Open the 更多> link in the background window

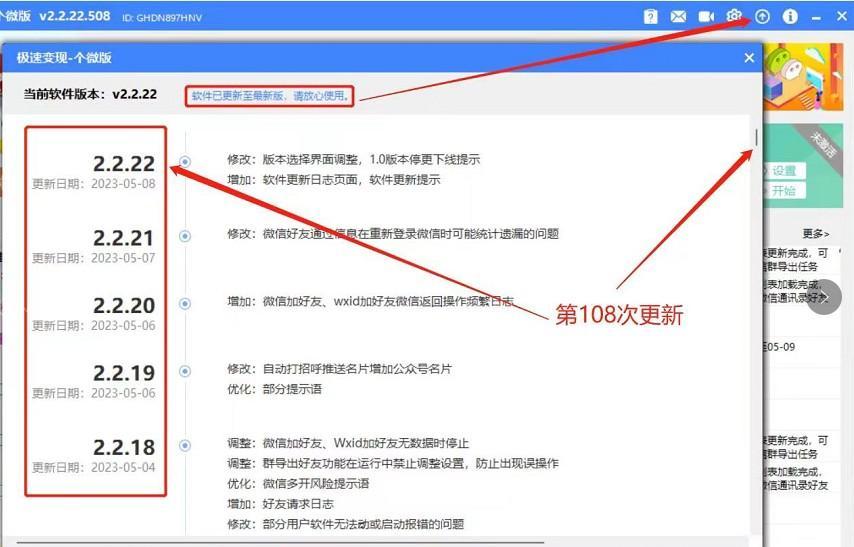point(815,234)
